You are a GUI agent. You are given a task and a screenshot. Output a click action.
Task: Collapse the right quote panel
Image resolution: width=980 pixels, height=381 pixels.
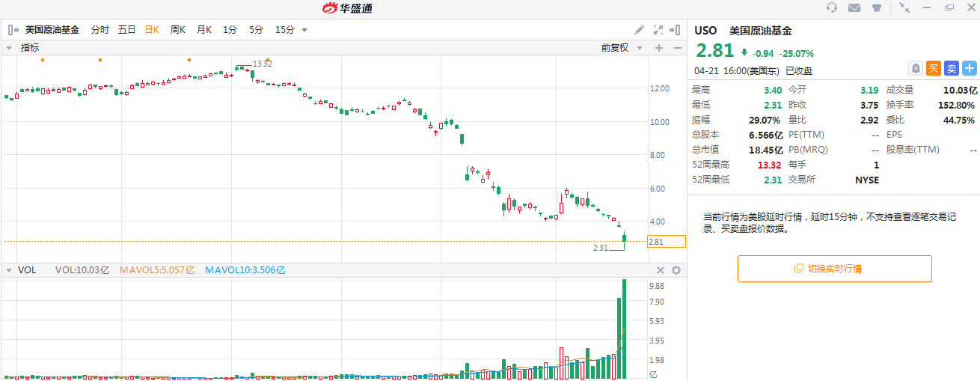(675, 30)
